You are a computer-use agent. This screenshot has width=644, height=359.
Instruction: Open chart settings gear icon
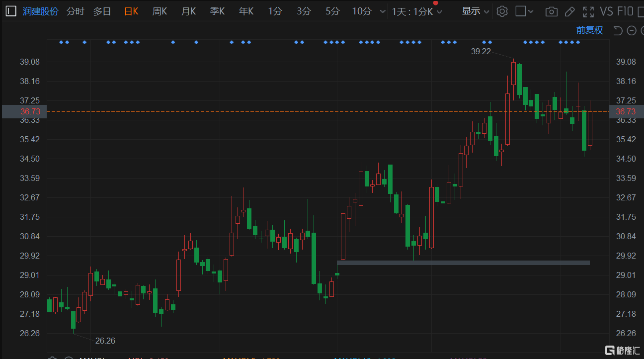502,11
